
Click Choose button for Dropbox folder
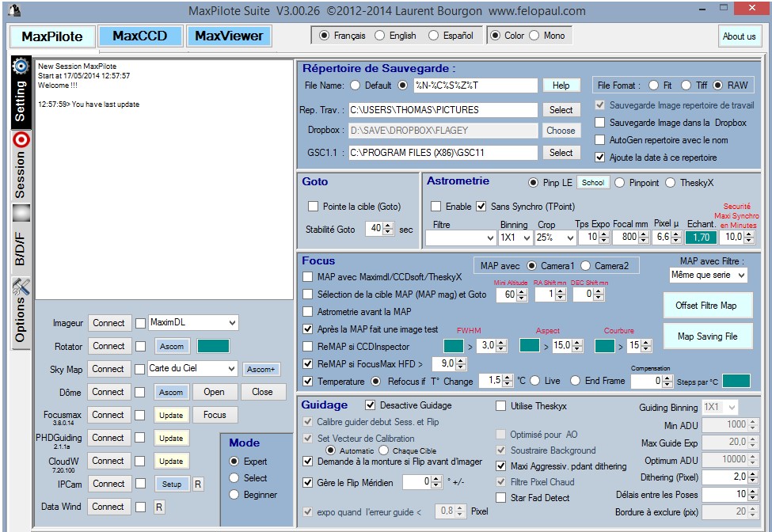pyautogui.click(x=561, y=131)
